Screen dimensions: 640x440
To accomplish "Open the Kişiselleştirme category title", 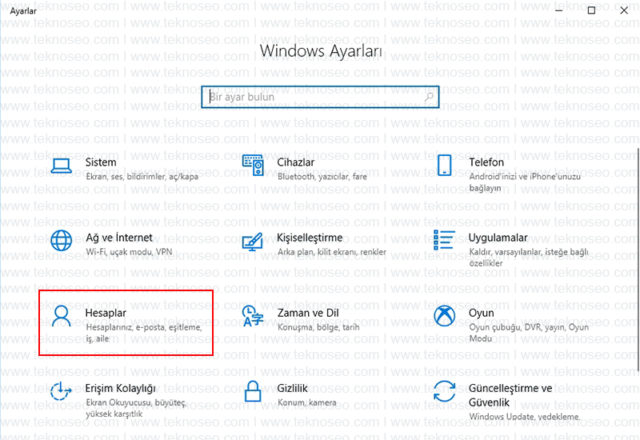I will coord(309,238).
